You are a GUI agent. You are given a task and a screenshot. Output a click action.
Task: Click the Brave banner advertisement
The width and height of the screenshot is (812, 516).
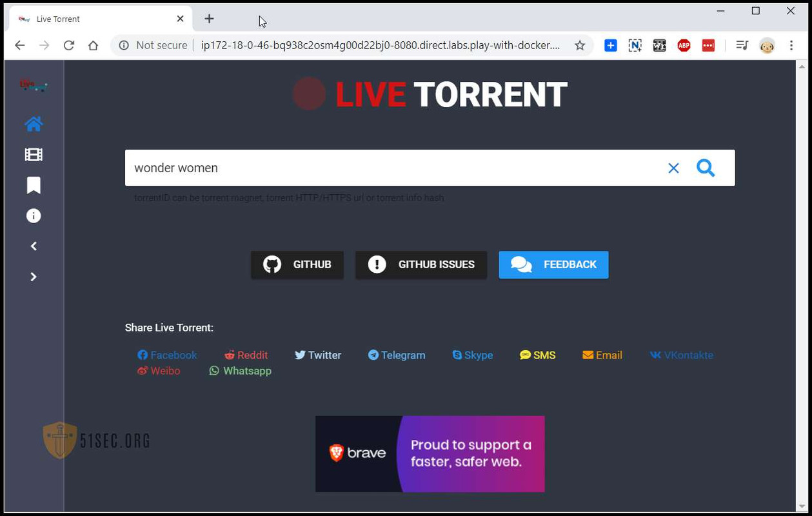(x=430, y=454)
